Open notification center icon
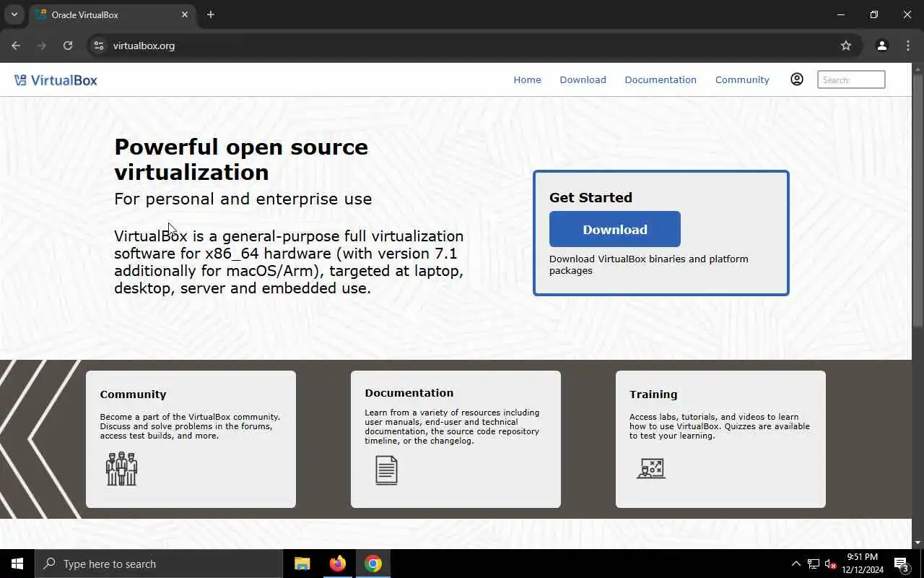The width and height of the screenshot is (924, 578). 901,564
